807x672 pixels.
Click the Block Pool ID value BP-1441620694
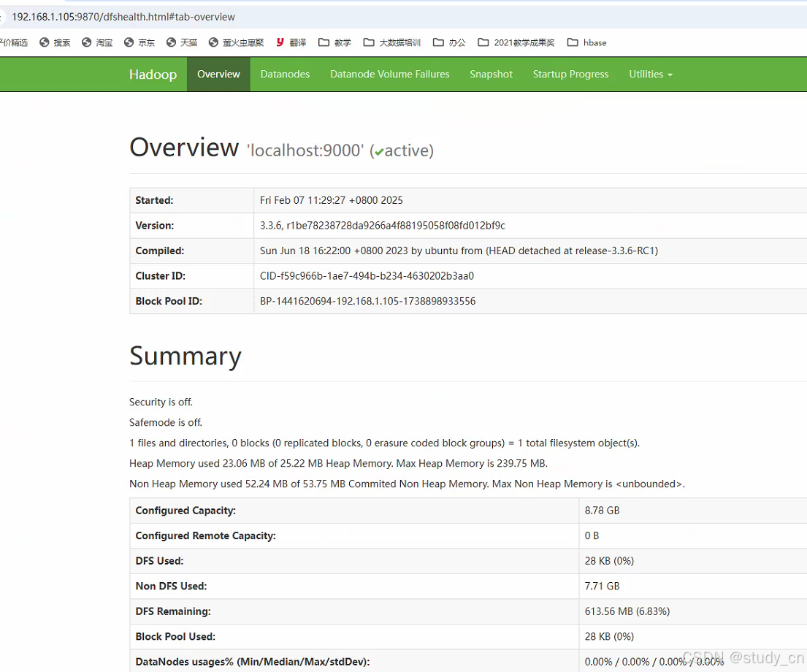tap(367, 301)
